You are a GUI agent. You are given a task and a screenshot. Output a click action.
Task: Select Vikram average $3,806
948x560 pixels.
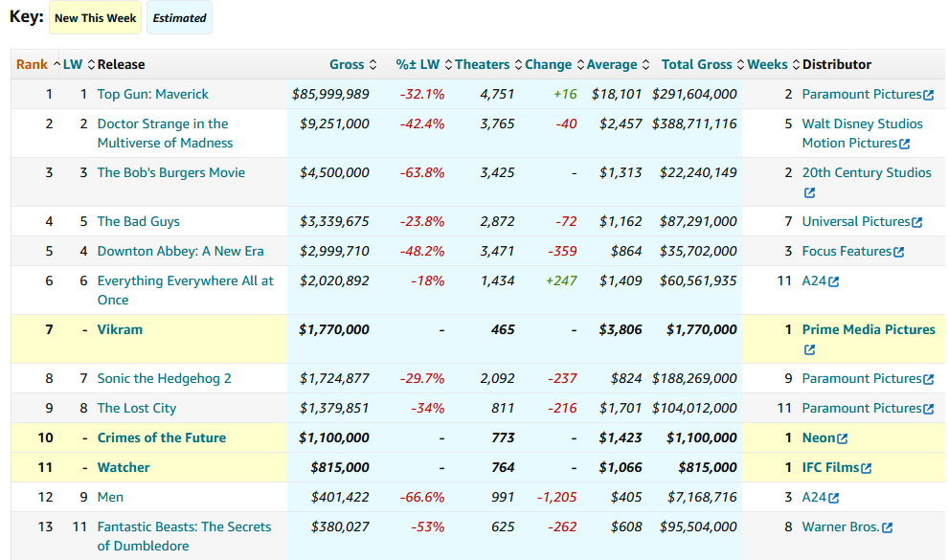click(621, 330)
